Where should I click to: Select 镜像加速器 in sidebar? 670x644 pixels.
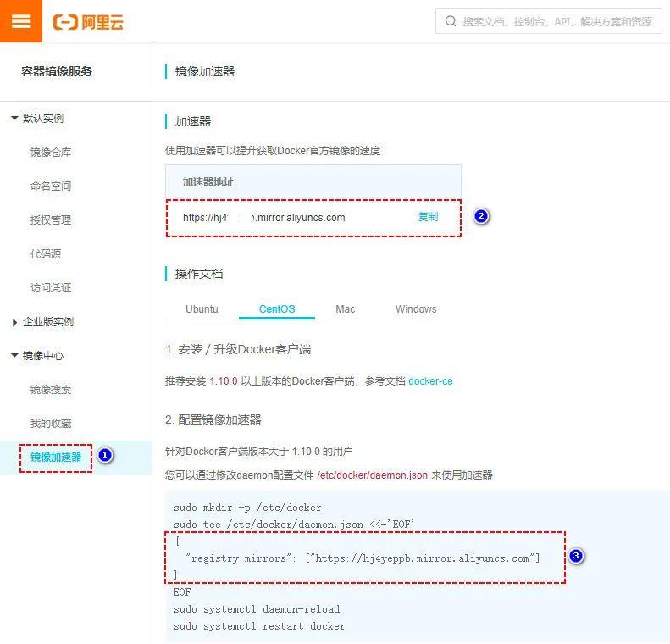click(x=56, y=458)
